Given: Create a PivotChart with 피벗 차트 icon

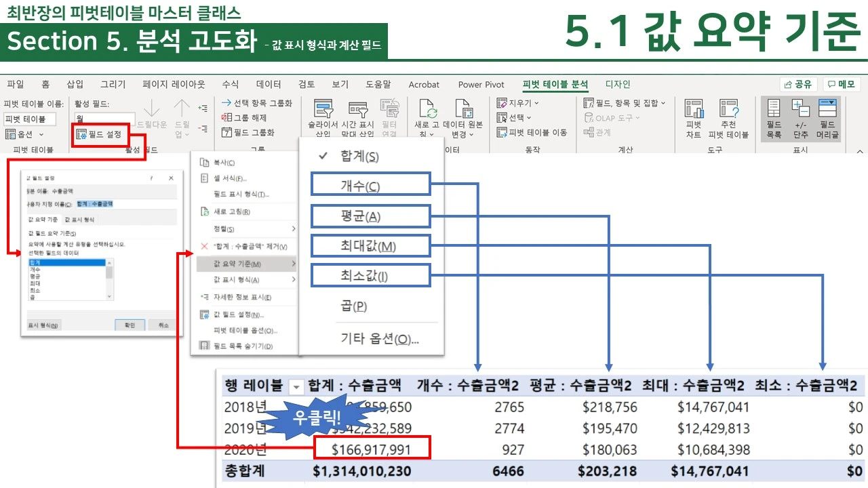Looking at the screenshot, I should coord(692,119).
